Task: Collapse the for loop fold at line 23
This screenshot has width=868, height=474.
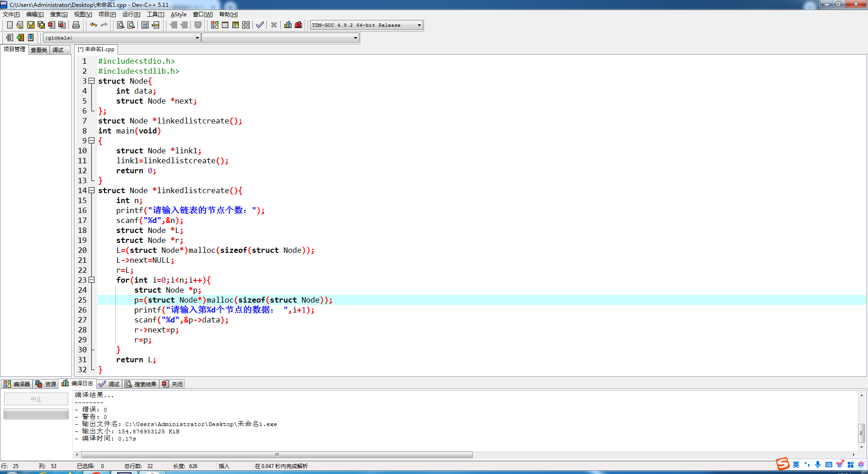Action: (x=92, y=280)
